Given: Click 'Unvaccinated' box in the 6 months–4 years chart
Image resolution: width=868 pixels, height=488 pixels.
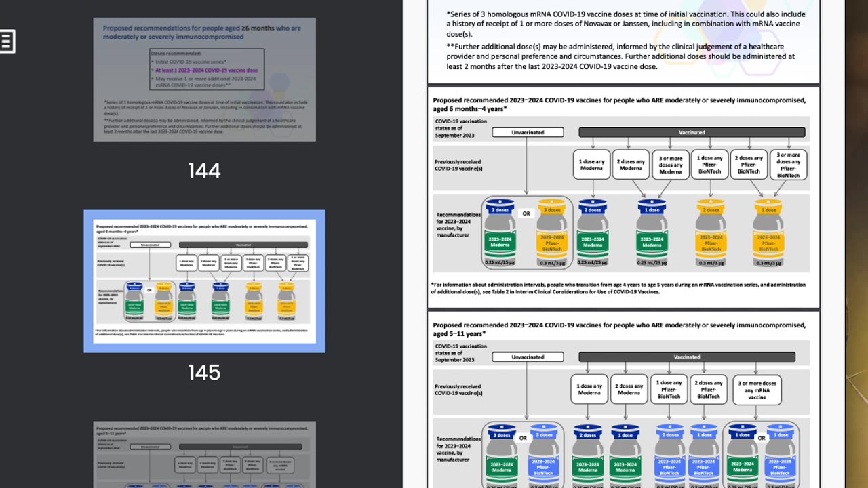Looking at the screenshot, I should click(x=528, y=132).
